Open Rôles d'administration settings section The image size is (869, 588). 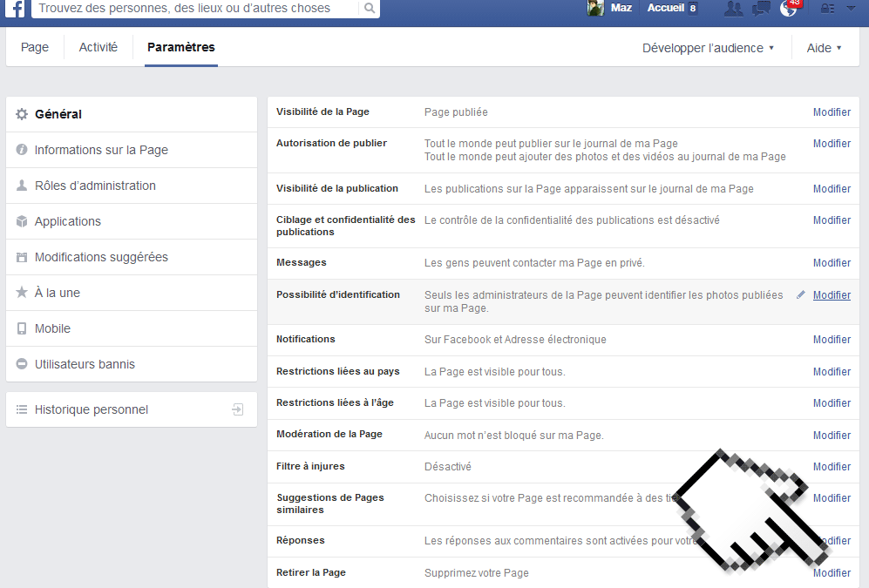point(95,186)
